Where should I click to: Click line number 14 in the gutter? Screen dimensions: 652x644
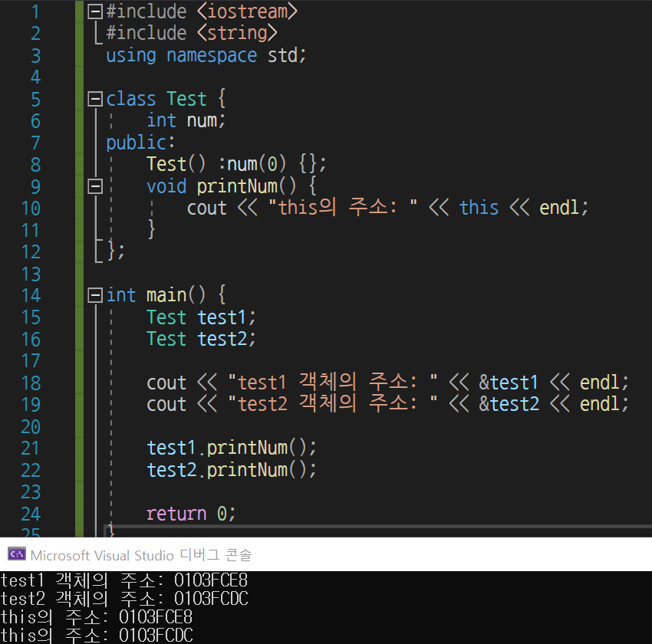[31, 295]
